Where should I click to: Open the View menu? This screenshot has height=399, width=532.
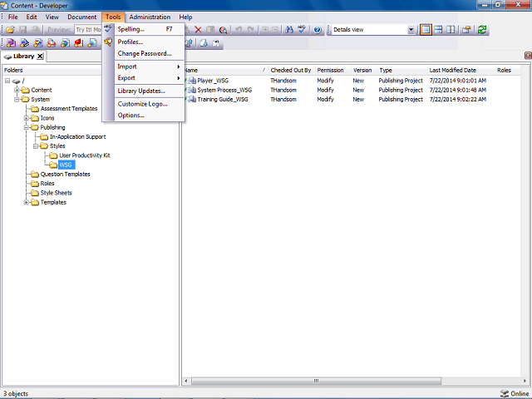pyautogui.click(x=52, y=17)
